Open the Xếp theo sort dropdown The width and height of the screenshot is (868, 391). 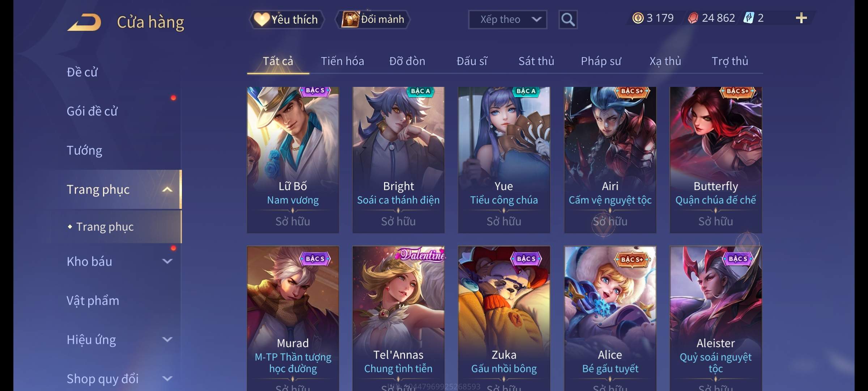tap(507, 20)
